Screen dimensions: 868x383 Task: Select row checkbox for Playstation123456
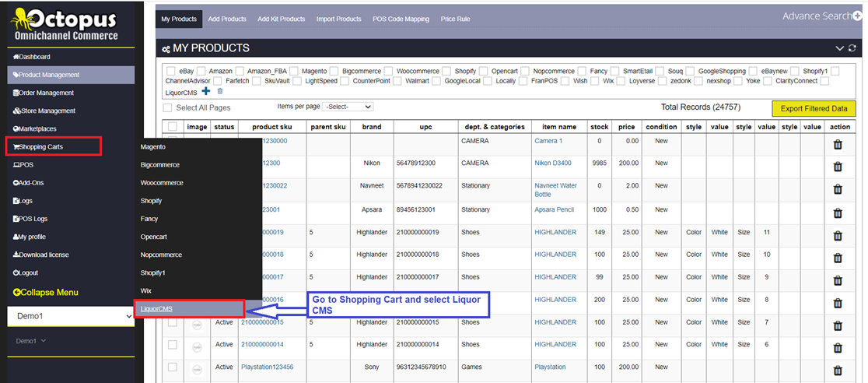173,367
